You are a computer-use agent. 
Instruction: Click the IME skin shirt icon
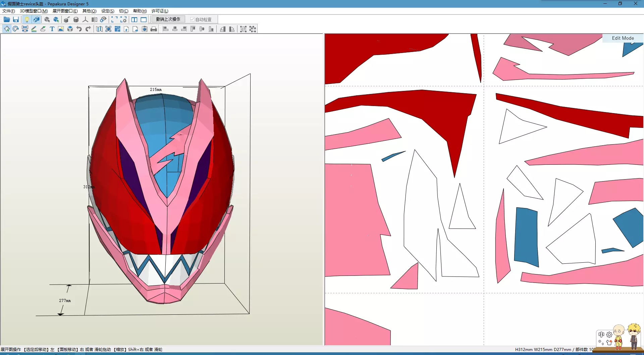click(609, 343)
